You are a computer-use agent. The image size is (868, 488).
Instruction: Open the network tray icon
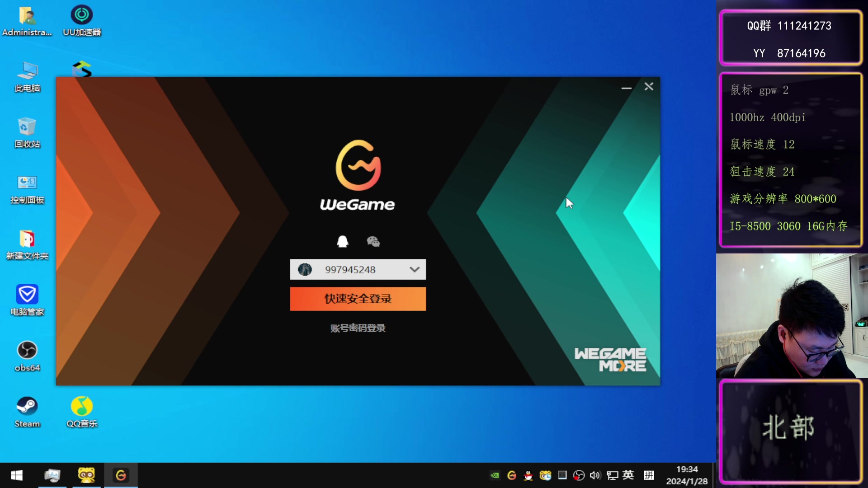[612, 475]
